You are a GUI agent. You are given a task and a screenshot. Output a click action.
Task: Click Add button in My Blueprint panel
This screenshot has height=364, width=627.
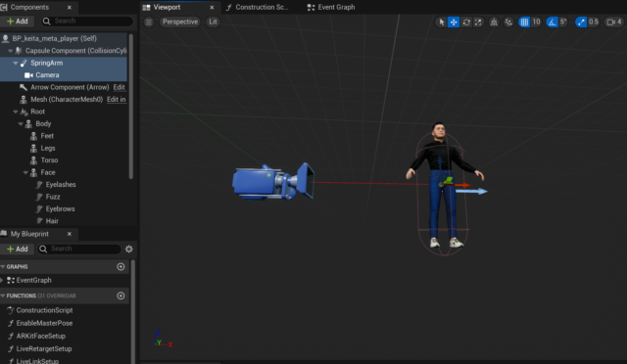pyautogui.click(x=18, y=249)
